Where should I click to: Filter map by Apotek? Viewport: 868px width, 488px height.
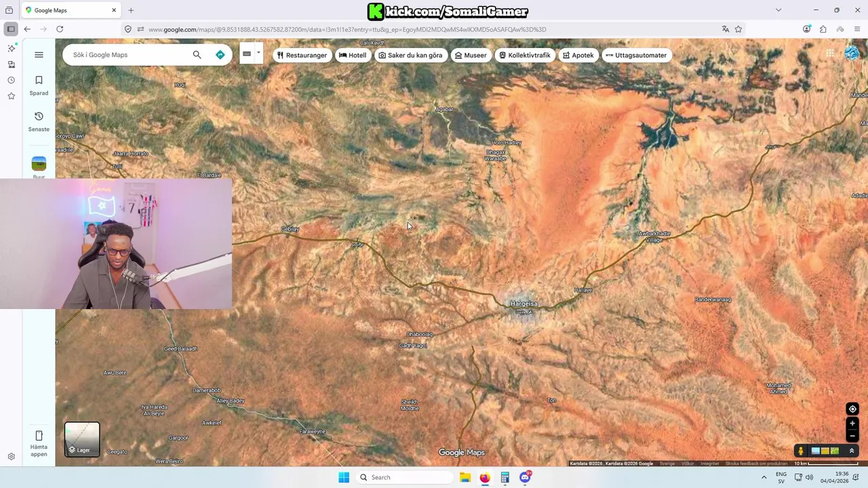pos(578,55)
